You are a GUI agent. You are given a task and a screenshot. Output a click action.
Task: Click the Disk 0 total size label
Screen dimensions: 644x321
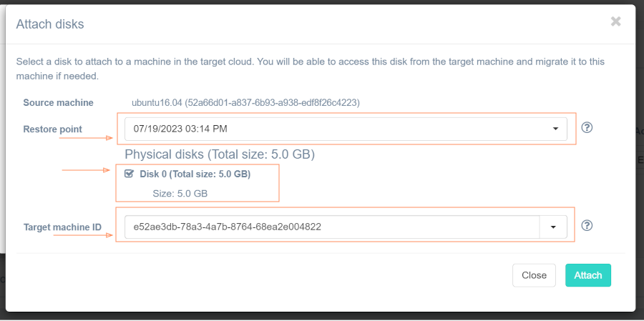pyautogui.click(x=195, y=174)
